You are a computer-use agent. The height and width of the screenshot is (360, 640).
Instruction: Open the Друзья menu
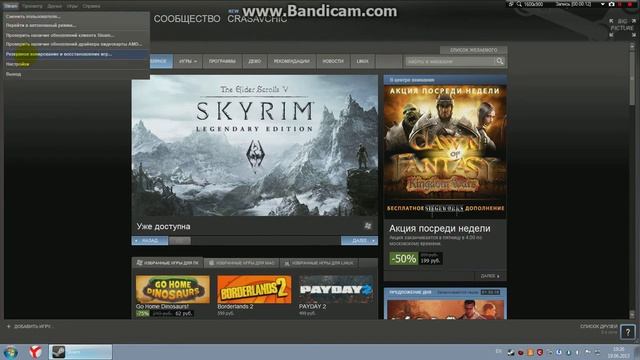[x=54, y=6]
